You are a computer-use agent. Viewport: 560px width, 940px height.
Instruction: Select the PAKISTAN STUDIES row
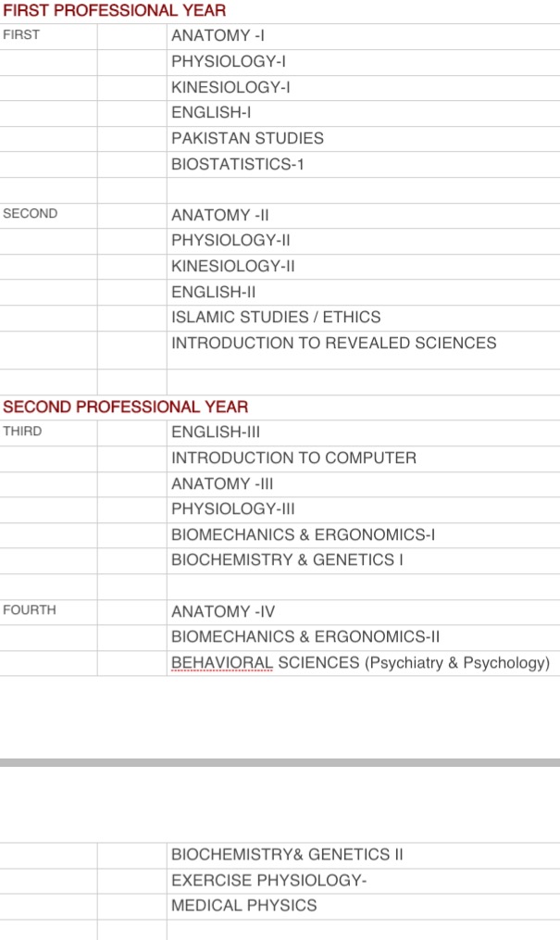click(247, 138)
